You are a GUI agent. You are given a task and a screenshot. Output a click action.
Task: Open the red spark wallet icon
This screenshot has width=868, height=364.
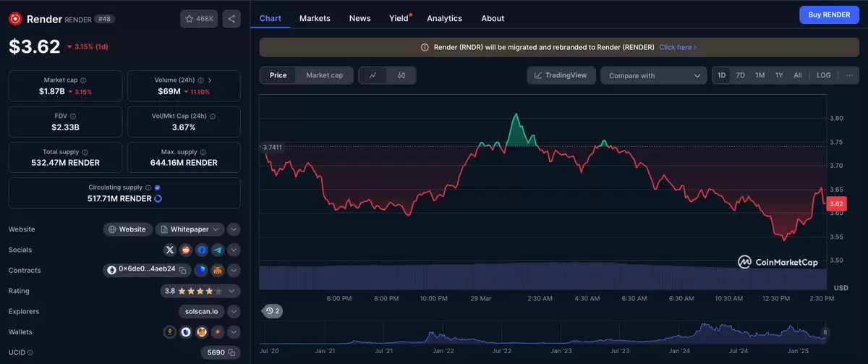pyautogui.click(x=218, y=332)
